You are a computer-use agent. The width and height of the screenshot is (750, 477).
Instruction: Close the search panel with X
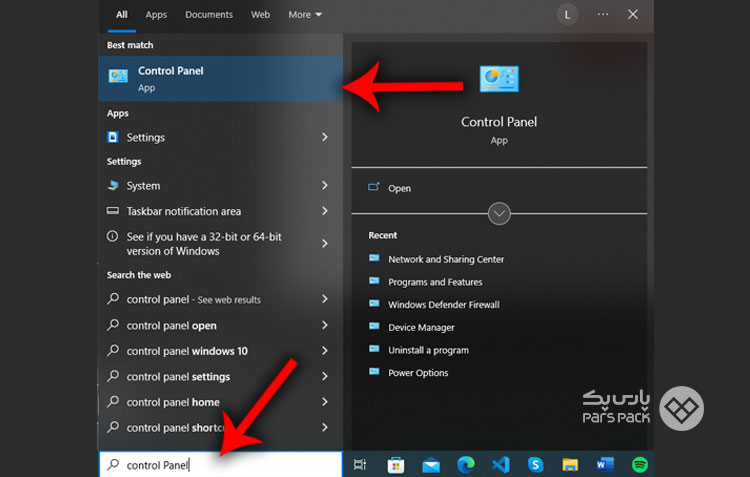pyautogui.click(x=633, y=14)
